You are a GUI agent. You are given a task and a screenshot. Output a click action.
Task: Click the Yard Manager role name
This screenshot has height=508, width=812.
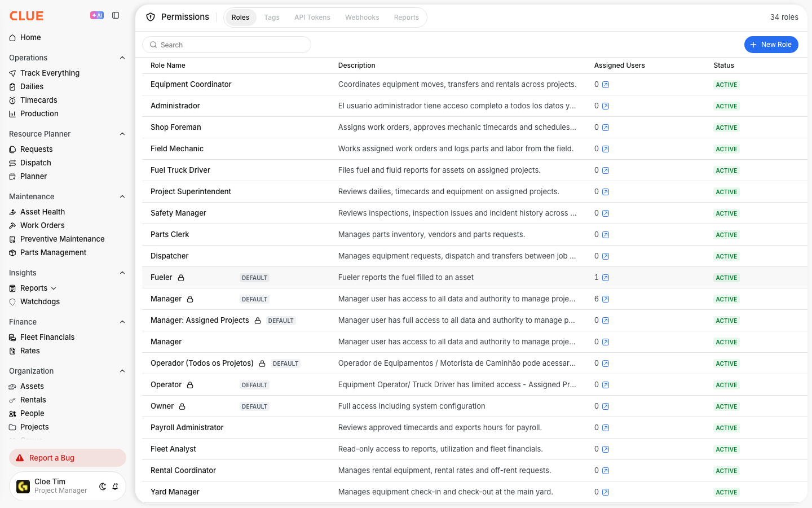pyautogui.click(x=175, y=492)
